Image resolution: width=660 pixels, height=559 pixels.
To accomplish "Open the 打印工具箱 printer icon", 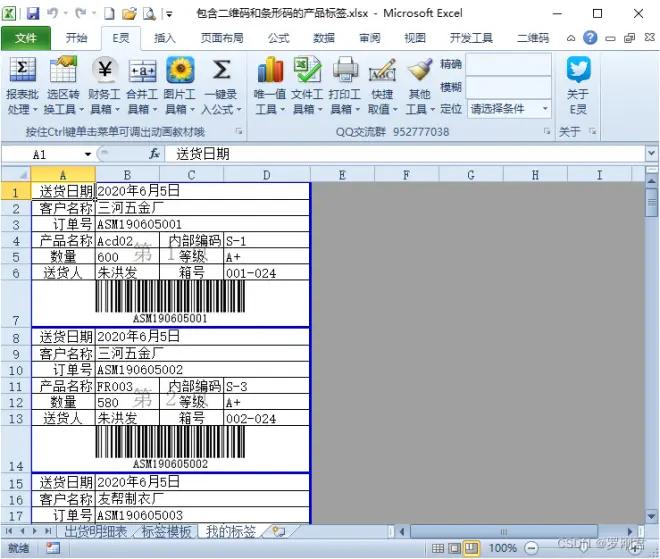I will (x=345, y=69).
